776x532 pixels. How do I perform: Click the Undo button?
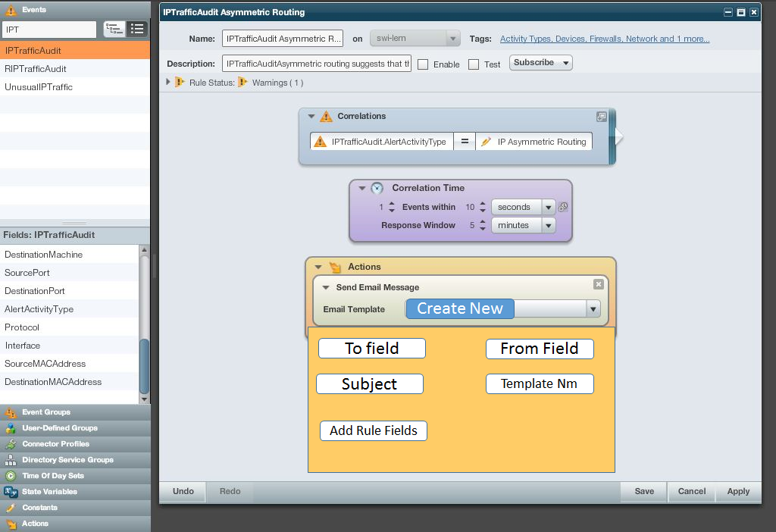(x=183, y=491)
